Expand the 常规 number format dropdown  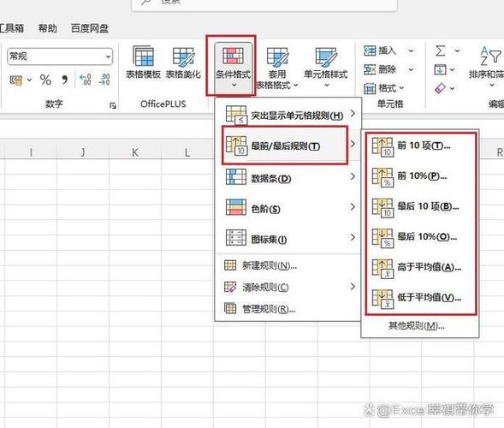pyautogui.click(x=108, y=56)
